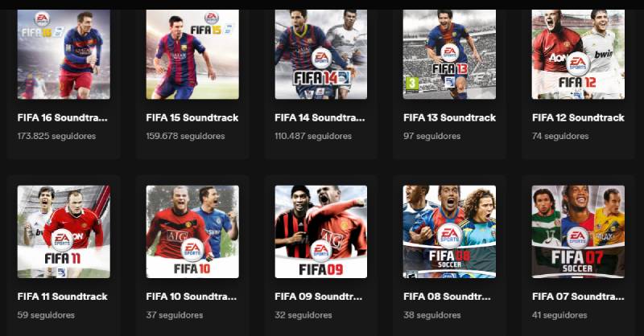Open the FIFA 10 Soundtrack title link
The width and height of the screenshot is (644, 336).
(192, 297)
